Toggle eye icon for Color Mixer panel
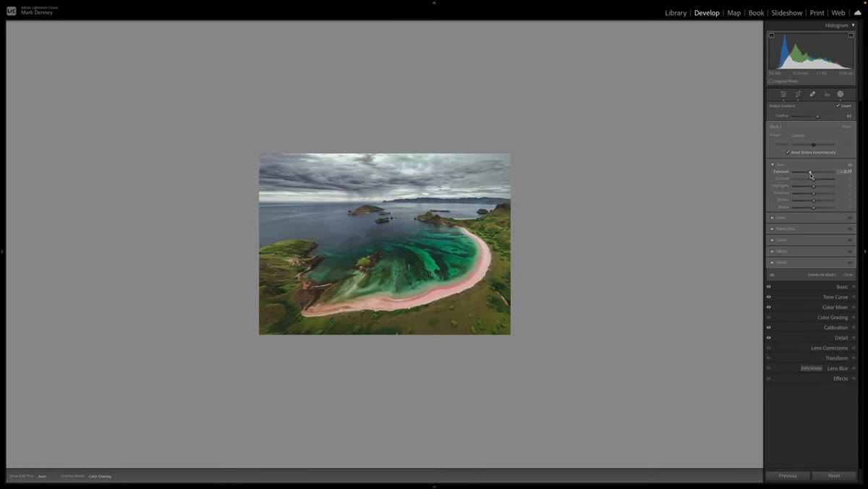 (x=769, y=307)
